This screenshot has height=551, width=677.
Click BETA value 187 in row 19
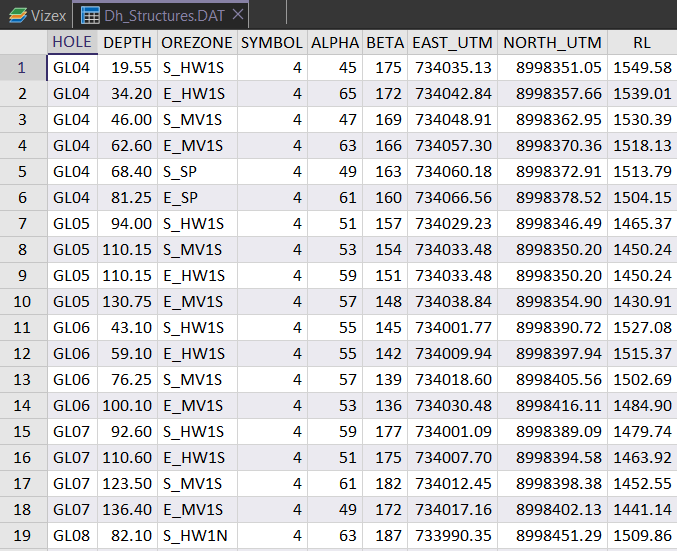click(x=385, y=535)
